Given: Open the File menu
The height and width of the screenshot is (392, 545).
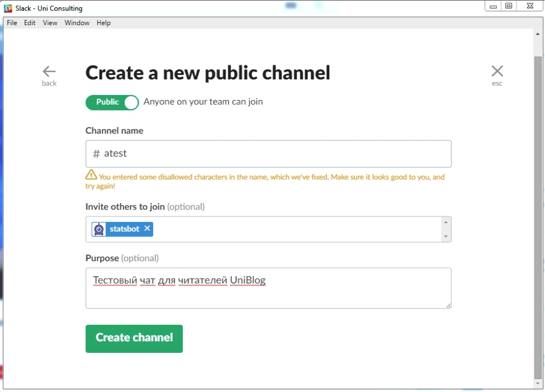Looking at the screenshot, I should click(x=11, y=23).
